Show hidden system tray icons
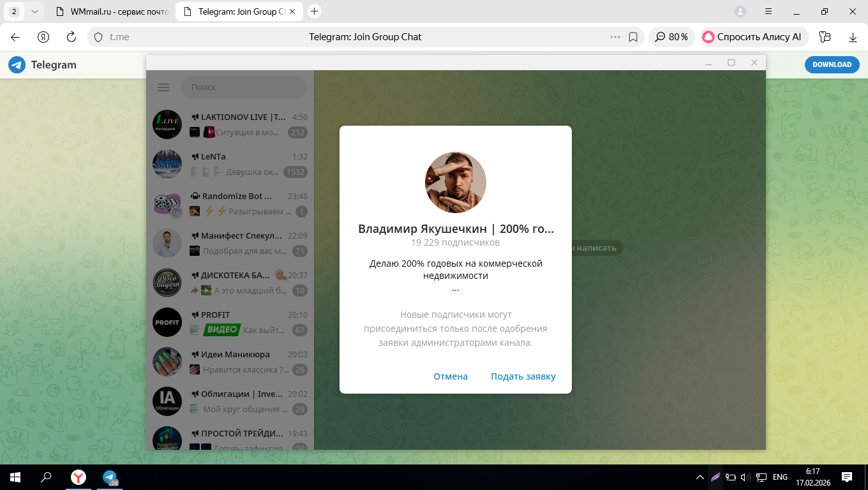 700,477
